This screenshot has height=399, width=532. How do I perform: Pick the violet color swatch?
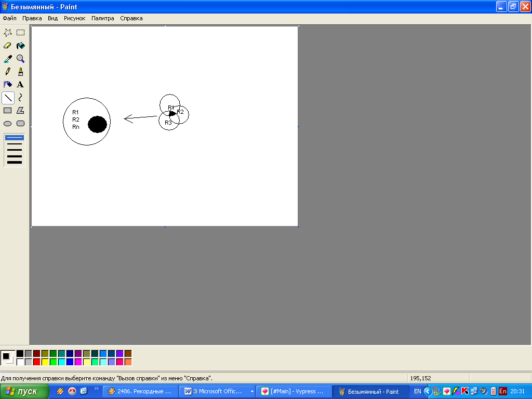coord(120,354)
